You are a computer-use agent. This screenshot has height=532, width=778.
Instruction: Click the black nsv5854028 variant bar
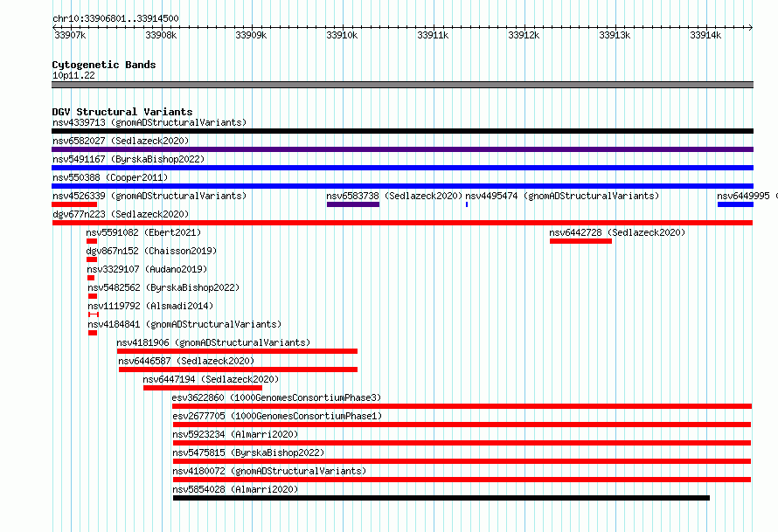click(441, 498)
